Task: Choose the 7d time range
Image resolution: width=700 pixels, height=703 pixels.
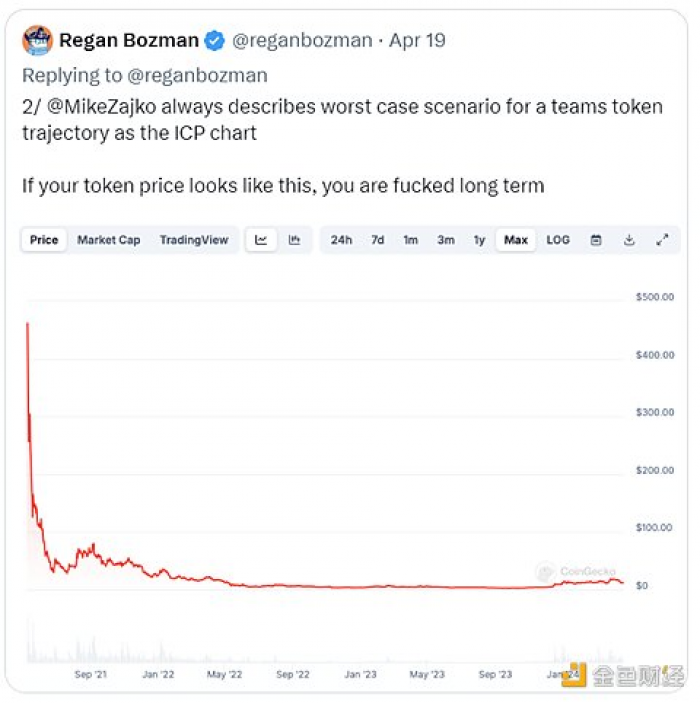Action: coord(378,240)
